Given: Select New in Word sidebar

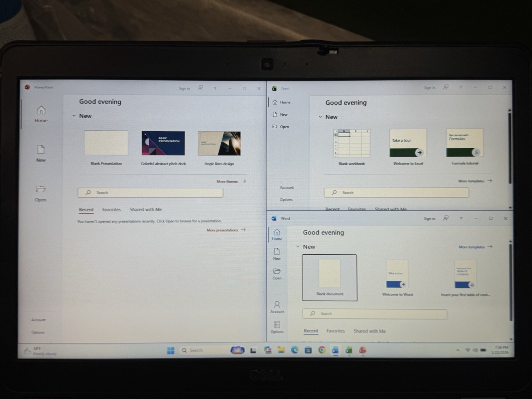Looking at the screenshot, I should click(x=277, y=254).
